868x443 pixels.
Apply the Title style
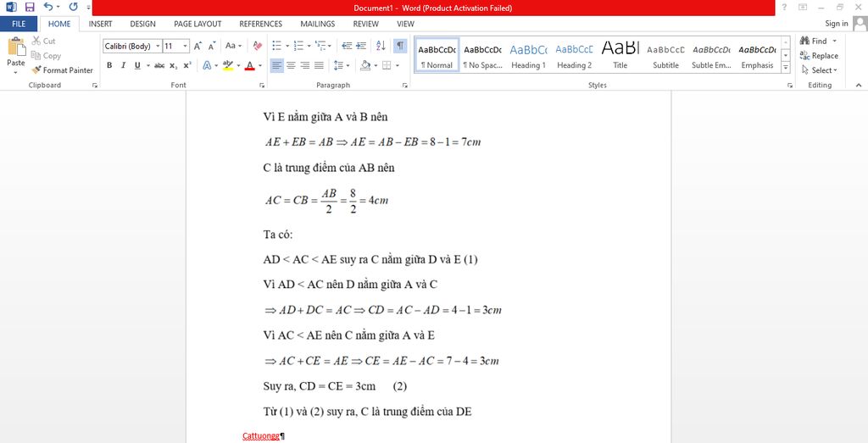pos(620,55)
